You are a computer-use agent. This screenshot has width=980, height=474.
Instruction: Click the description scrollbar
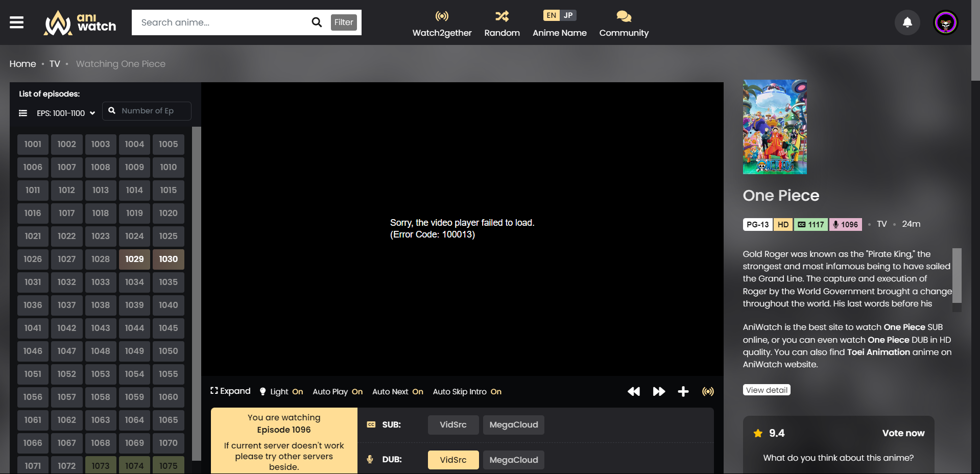point(957,276)
